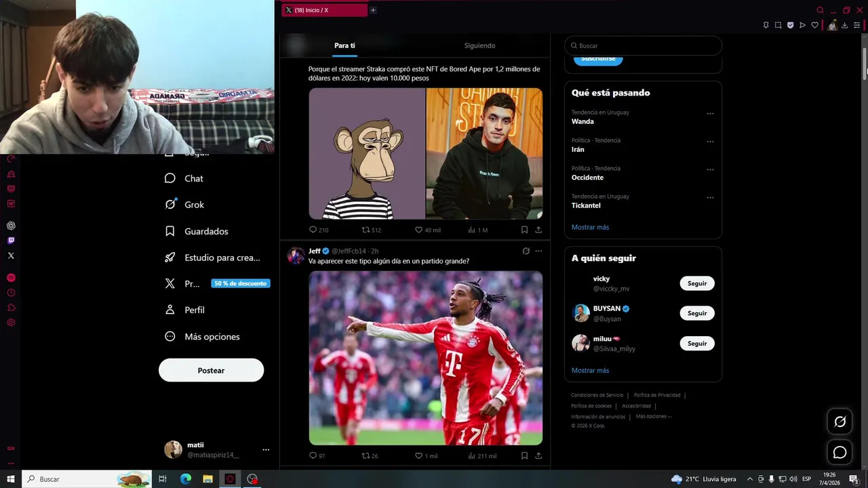Open more options on Wanda trend

coord(710,113)
